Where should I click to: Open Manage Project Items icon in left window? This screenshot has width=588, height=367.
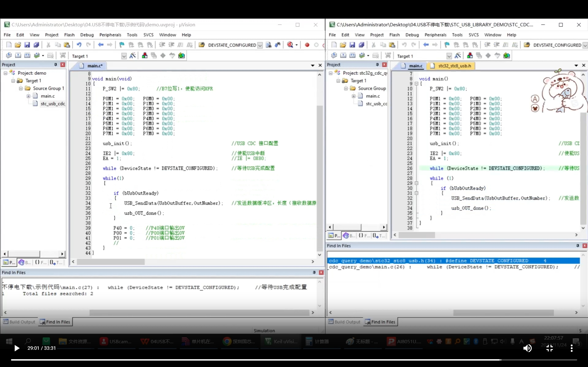click(144, 56)
